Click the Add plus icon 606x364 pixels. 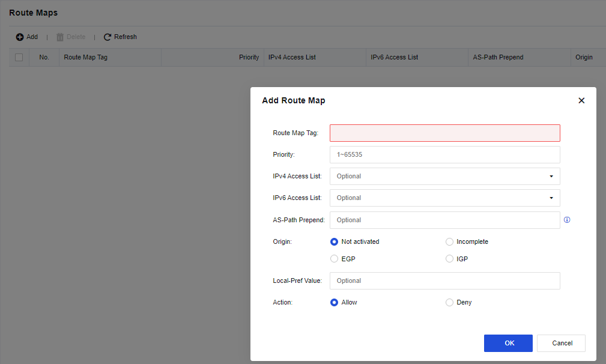point(20,37)
